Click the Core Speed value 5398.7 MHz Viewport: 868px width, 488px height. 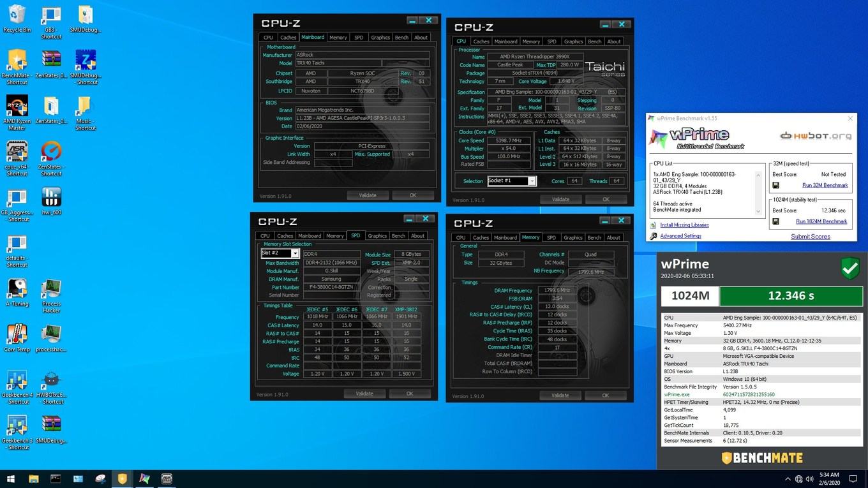(x=509, y=140)
